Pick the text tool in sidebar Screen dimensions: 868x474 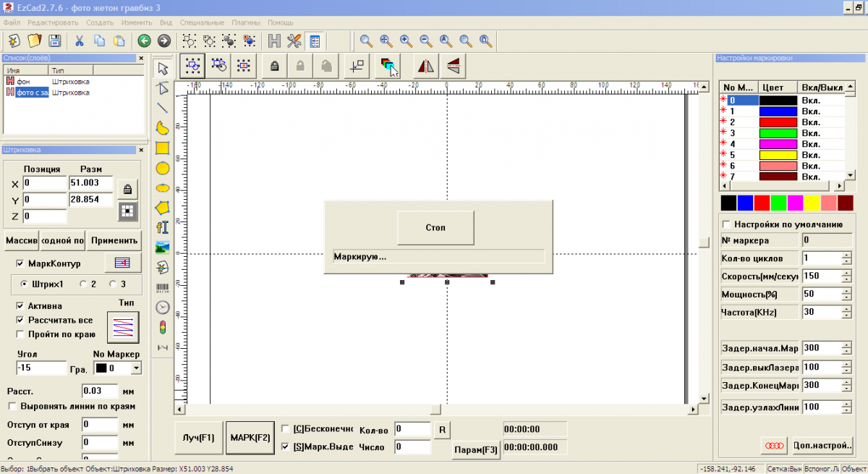163,227
